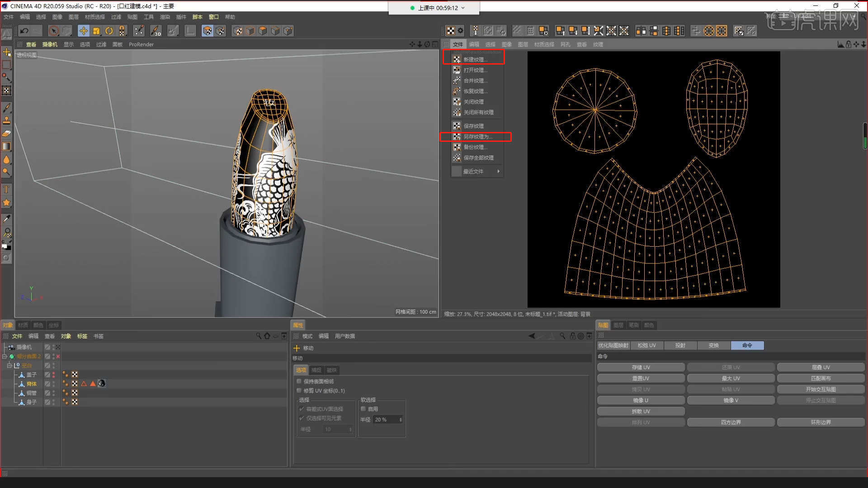Toggle 保持表面相邻 checkbox
The height and width of the screenshot is (488, 868).
click(299, 381)
